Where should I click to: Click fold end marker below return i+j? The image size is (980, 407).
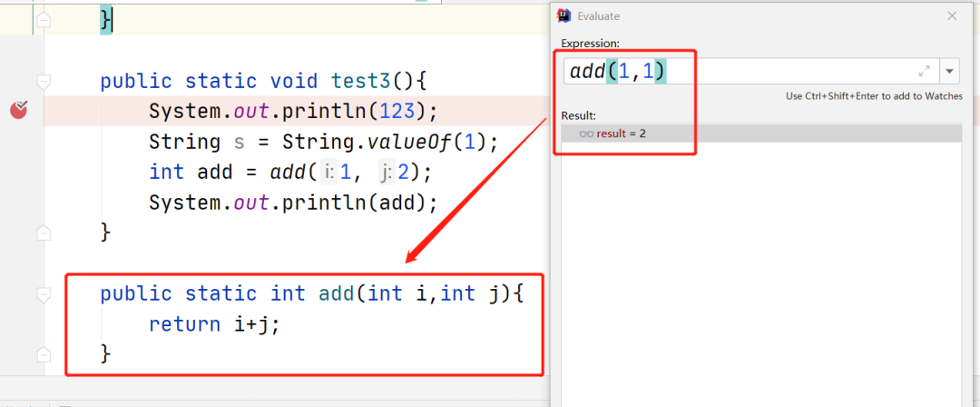pyautogui.click(x=43, y=352)
